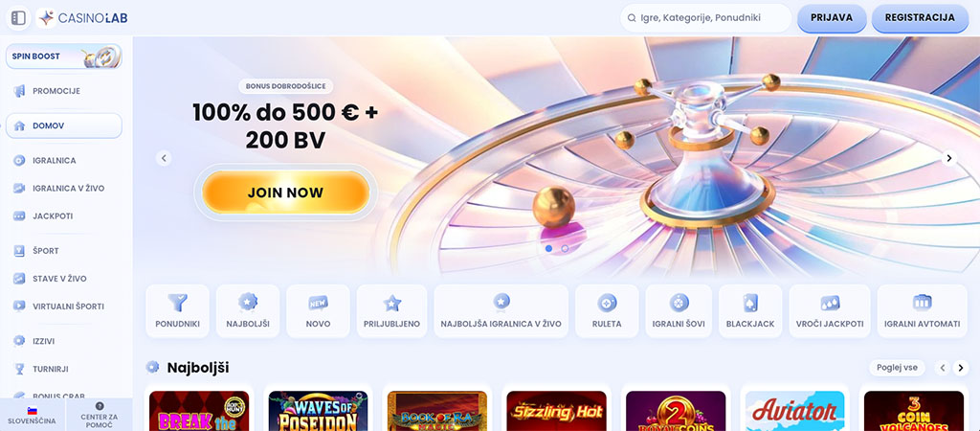
Task: Focus the Igre, Kategorije, Ponudniki search field
Action: pyautogui.click(x=706, y=18)
